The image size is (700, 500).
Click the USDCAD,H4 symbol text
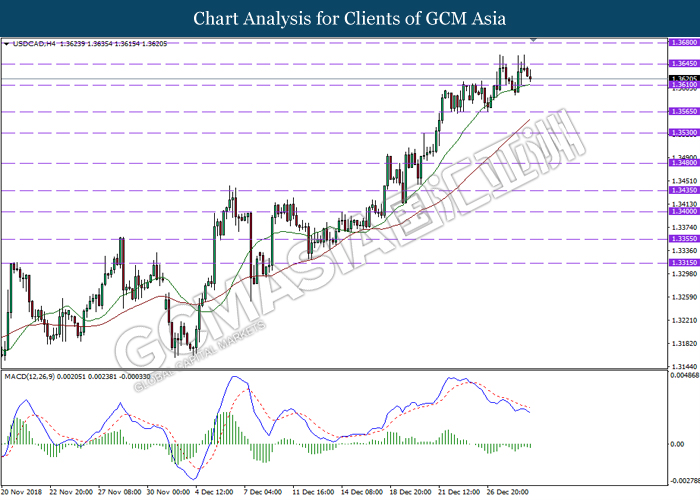[34, 44]
